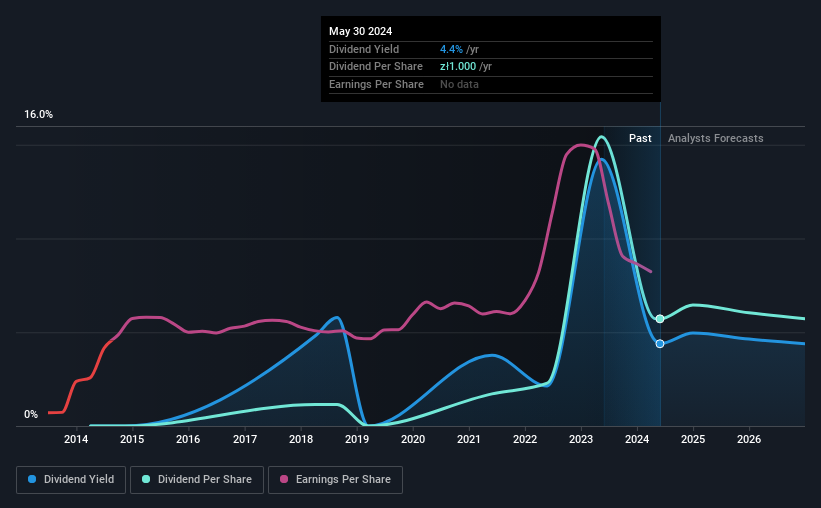This screenshot has width=821, height=508.
Task: Select the 2020 x-axis label
Action: [413, 439]
